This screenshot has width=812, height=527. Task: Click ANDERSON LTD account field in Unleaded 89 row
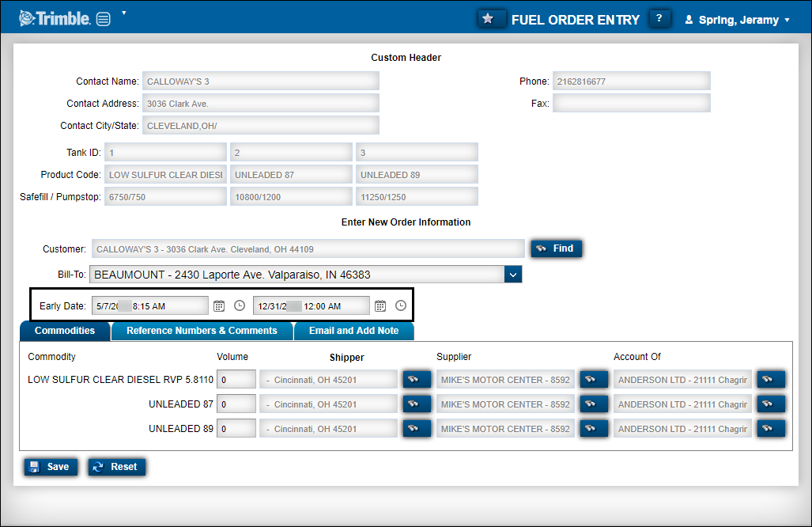[x=682, y=429]
